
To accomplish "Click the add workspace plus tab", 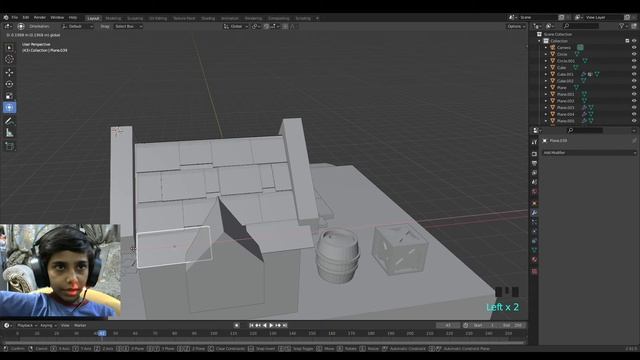I will coord(318,18).
